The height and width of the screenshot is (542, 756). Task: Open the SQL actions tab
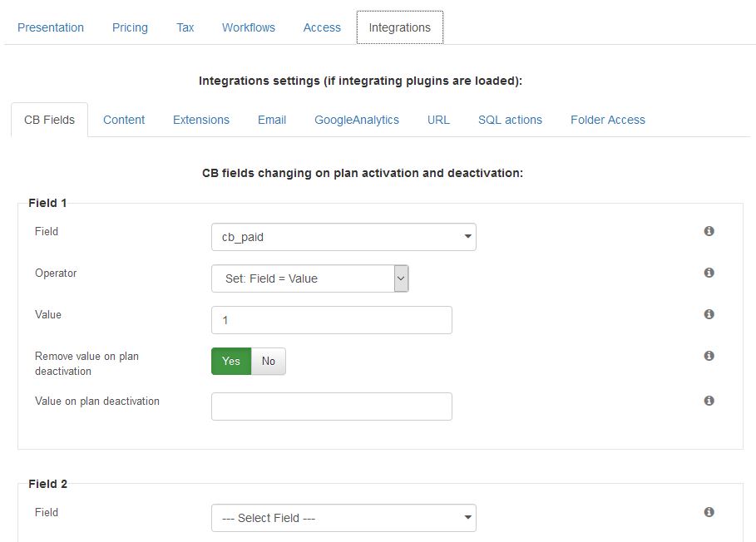click(510, 120)
